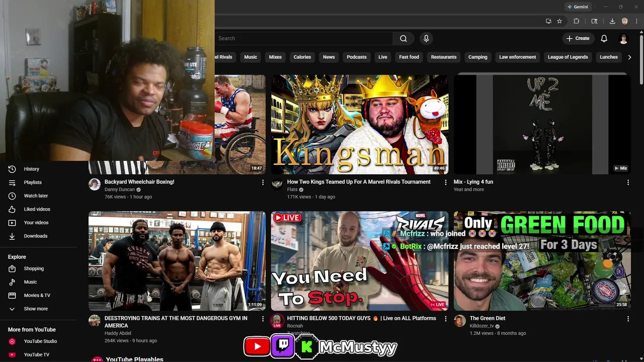Select the League of Legends chip

pos(568,57)
